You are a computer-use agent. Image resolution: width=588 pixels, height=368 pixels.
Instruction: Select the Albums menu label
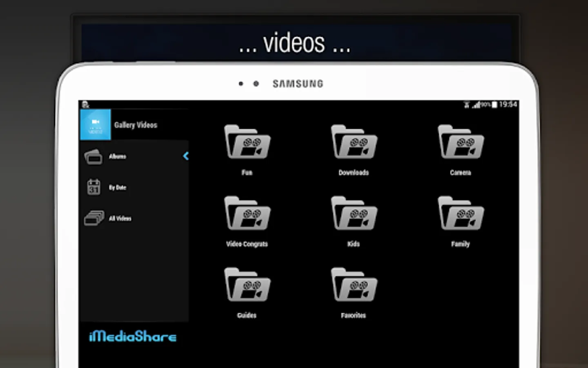pos(118,157)
